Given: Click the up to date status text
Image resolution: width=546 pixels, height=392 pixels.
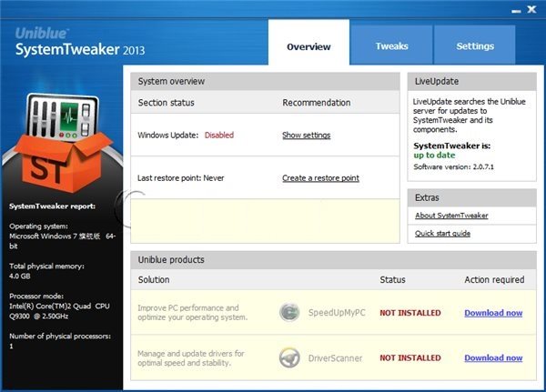Looking at the screenshot, I should 434,156.
